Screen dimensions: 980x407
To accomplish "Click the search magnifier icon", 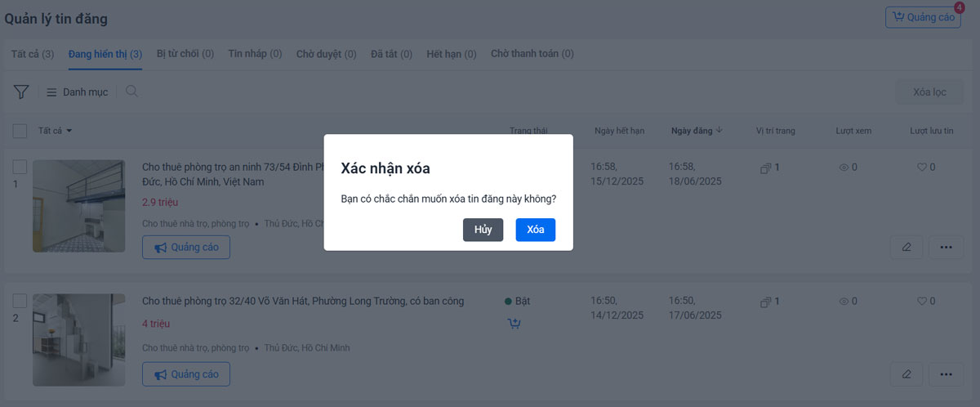I will pos(131,92).
